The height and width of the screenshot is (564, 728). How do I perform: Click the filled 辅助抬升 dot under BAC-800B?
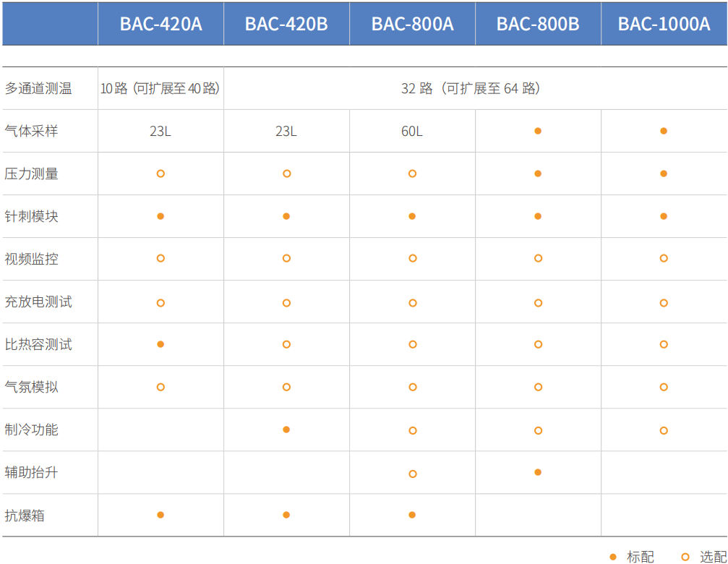pos(538,472)
